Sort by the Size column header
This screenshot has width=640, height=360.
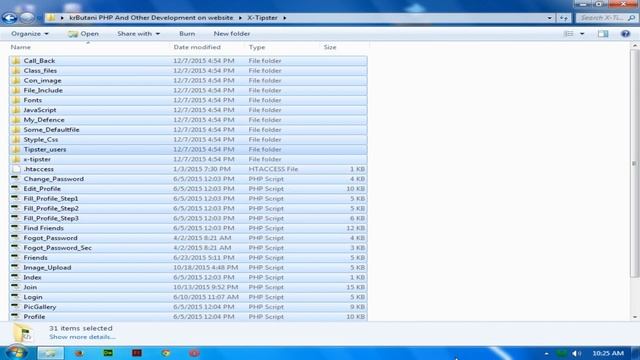[x=330, y=47]
